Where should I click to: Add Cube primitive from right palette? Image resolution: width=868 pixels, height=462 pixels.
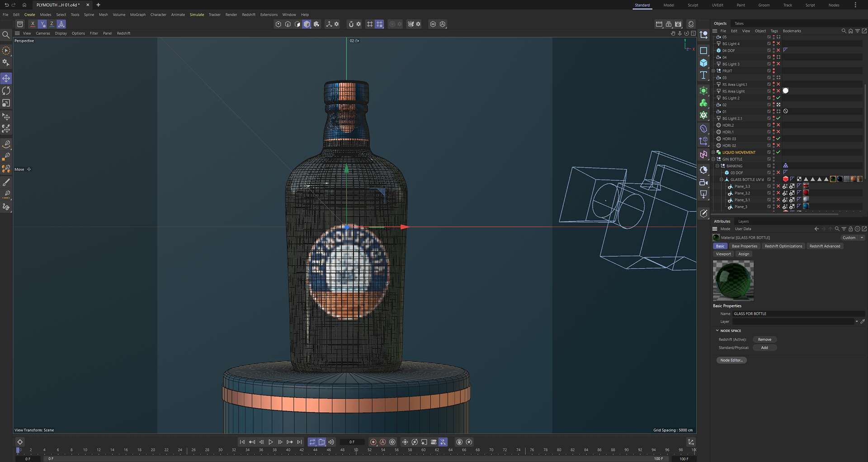click(x=703, y=63)
